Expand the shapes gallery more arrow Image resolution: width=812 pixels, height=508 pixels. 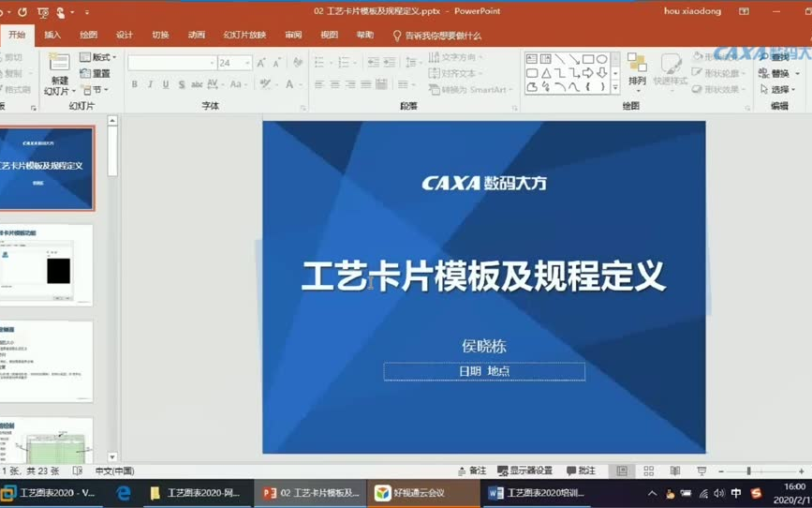click(615, 88)
